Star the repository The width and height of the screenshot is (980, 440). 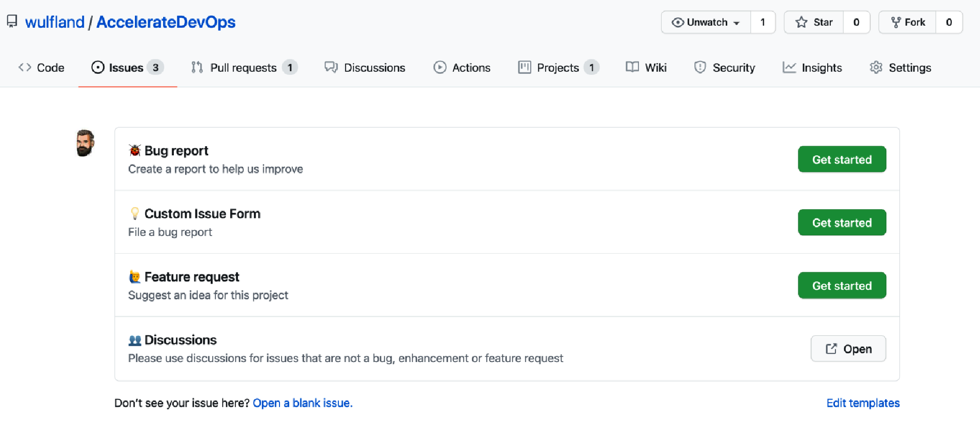pyautogui.click(x=813, y=22)
